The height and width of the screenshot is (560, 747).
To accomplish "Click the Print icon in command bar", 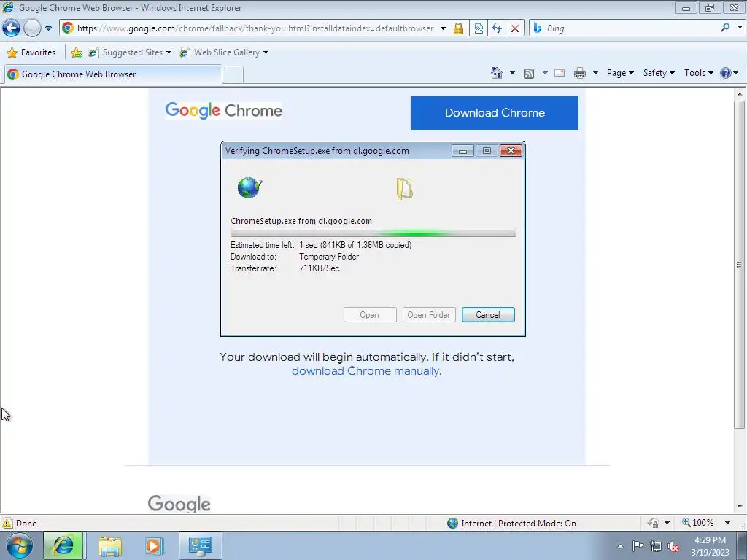I will point(580,73).
